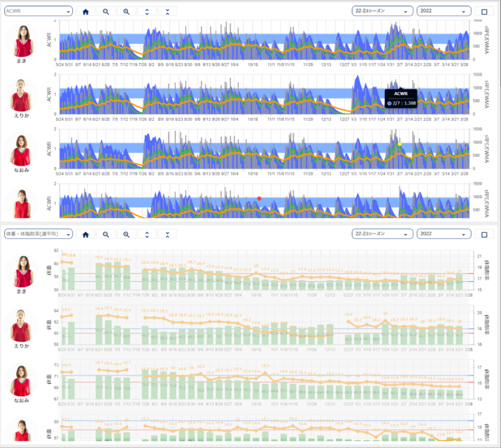Zoom in on the 体重・体脂肪率 chart
This screenshot has height=448, width=501.
pyautogui.click(x=126, y=234)
